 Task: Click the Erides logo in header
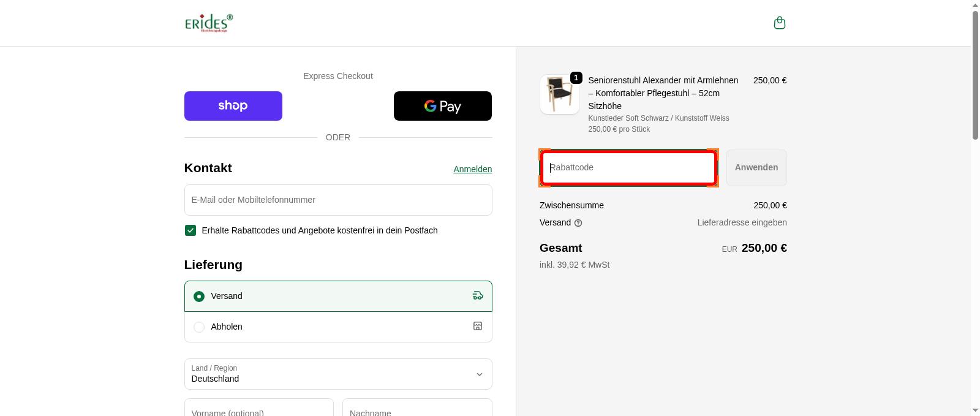coord(209,23)
